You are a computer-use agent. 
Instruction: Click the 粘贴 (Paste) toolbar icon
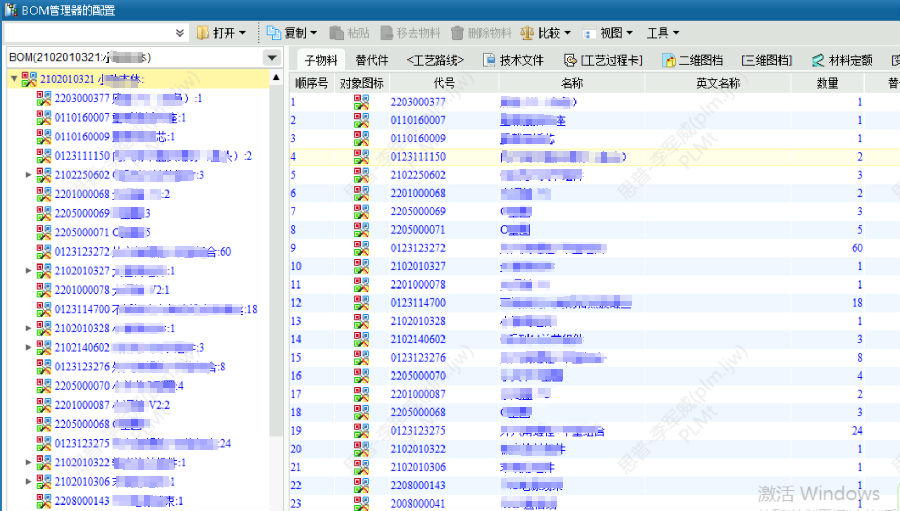(337, 33)
